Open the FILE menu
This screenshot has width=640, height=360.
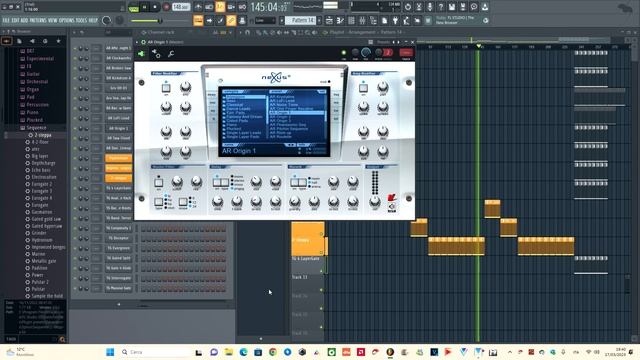point(6,20)
